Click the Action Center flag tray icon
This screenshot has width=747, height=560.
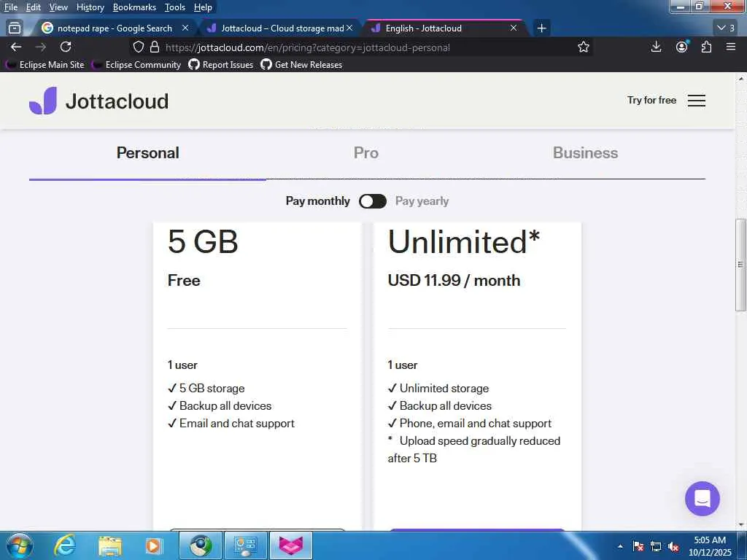coord(638,546)
